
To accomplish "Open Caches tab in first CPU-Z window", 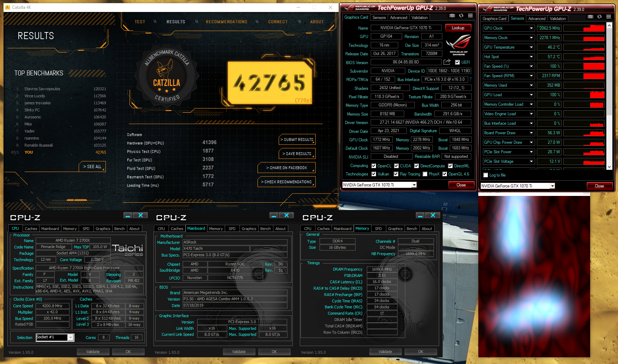I will click(31, 229).
